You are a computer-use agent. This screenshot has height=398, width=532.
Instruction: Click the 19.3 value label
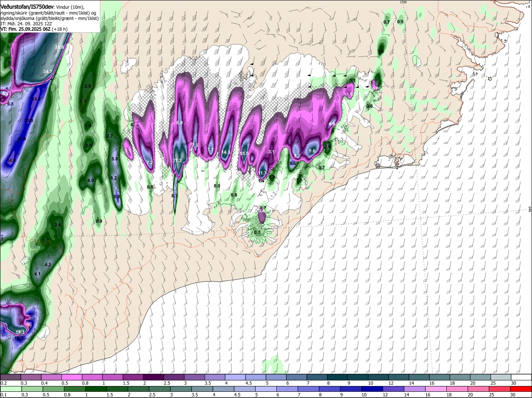(x=20, y=332)
